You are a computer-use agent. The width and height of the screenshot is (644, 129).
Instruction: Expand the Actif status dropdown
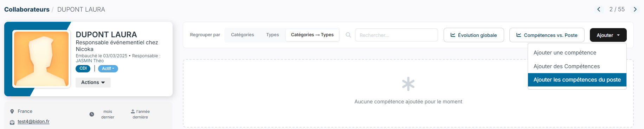tap(108, 69)
